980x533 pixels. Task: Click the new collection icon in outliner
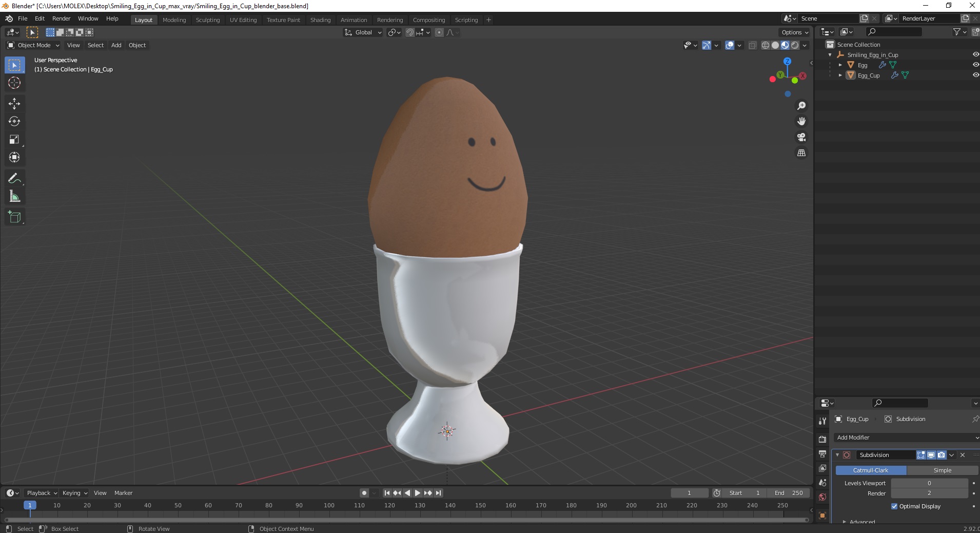click(975, 32)
